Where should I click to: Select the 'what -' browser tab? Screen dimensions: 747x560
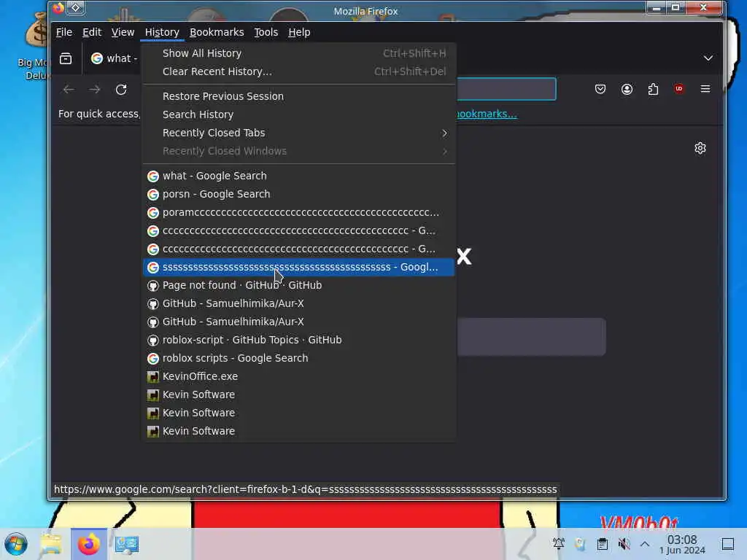(x=115, y=58)
